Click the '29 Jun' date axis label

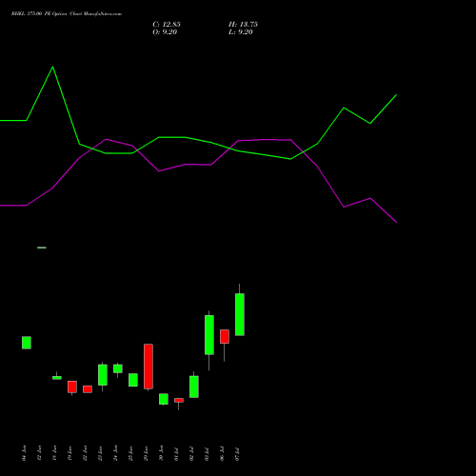pyautogui.click(x=146, y=453)
